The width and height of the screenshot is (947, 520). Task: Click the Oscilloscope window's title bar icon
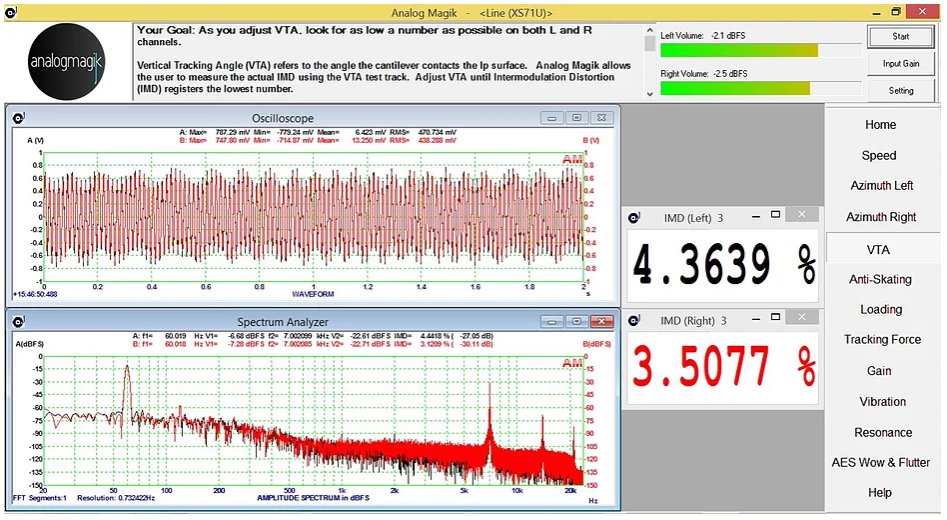coord(18,117)
